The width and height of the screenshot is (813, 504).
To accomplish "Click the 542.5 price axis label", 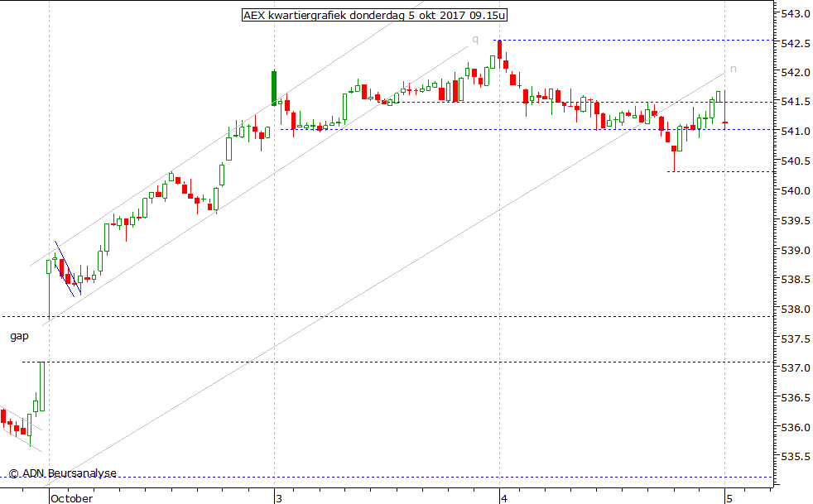I will click(x=795, y=44).
